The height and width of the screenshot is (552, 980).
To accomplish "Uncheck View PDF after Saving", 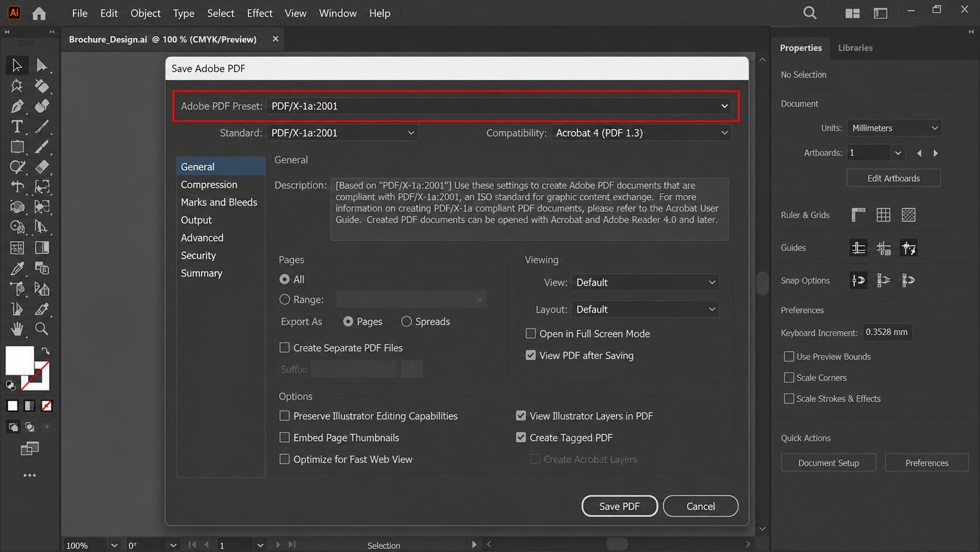I will click(x=531, y=355).
